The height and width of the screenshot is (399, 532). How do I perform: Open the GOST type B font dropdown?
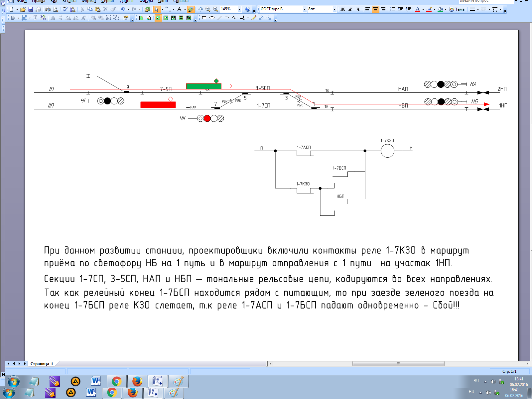[x=305, y=9]
